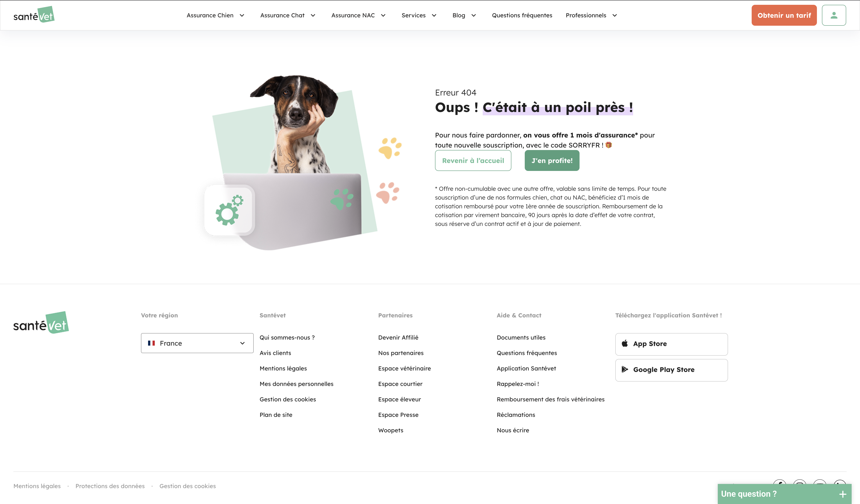The height and width of the screenshot is (504, 860).
Task: Click the Santévet logo in the footer
Action: (x=41, y=323)
